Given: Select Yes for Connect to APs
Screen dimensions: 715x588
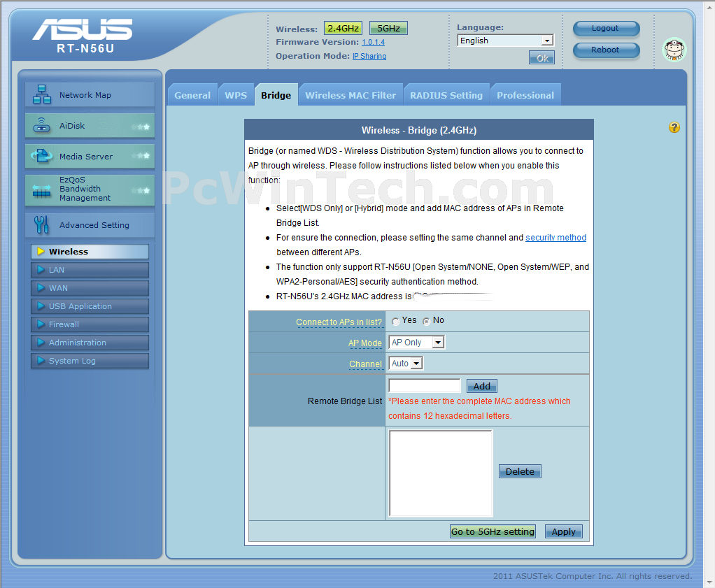Looking at the screenshot, I should (395, 322).
